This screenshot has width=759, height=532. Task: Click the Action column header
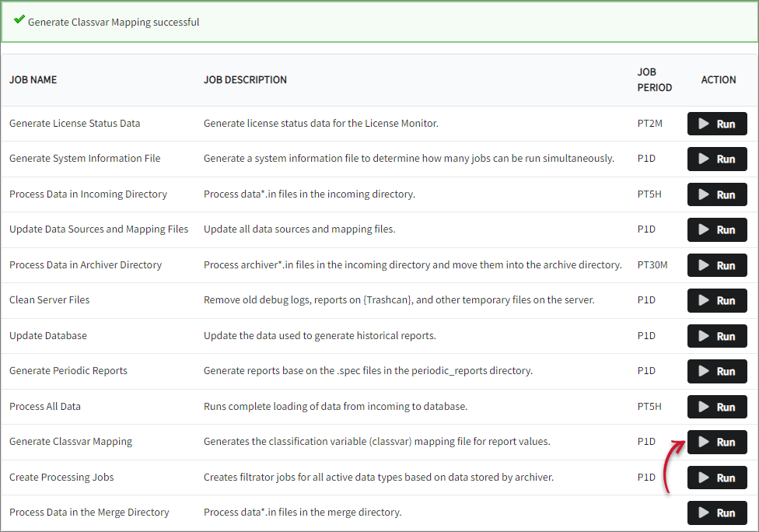tap(718, 80)
